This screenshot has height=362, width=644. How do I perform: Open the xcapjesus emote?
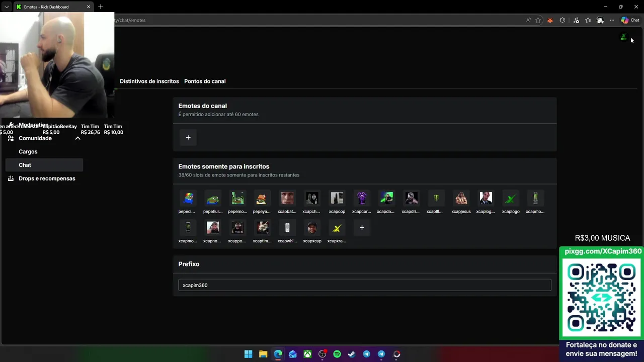point(461,198)
